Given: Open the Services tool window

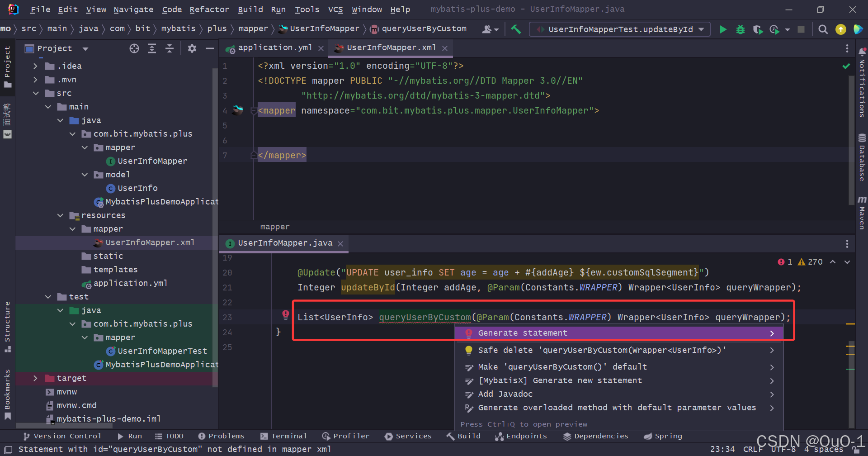Looking at the screenshot, I should coord(408,436).
